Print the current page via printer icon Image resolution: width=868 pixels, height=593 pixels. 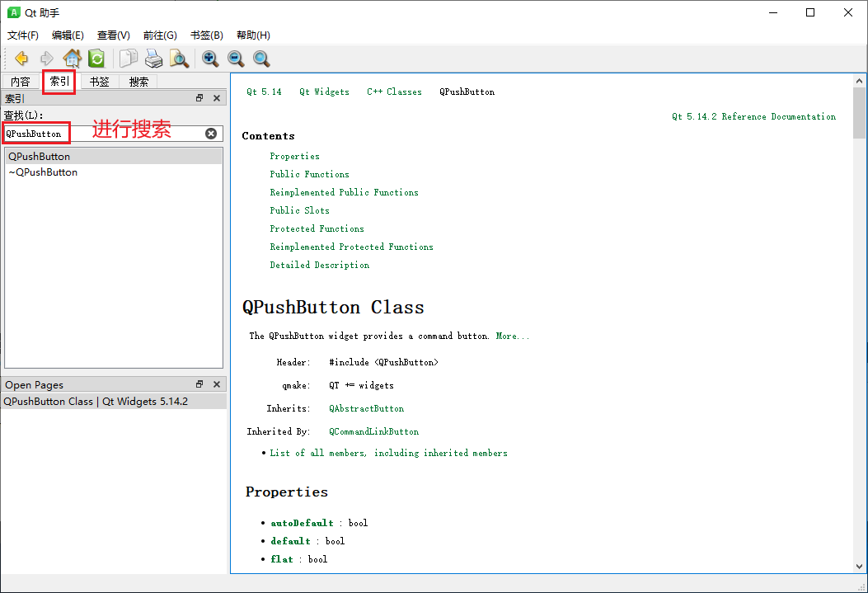[x=154, y=58]
